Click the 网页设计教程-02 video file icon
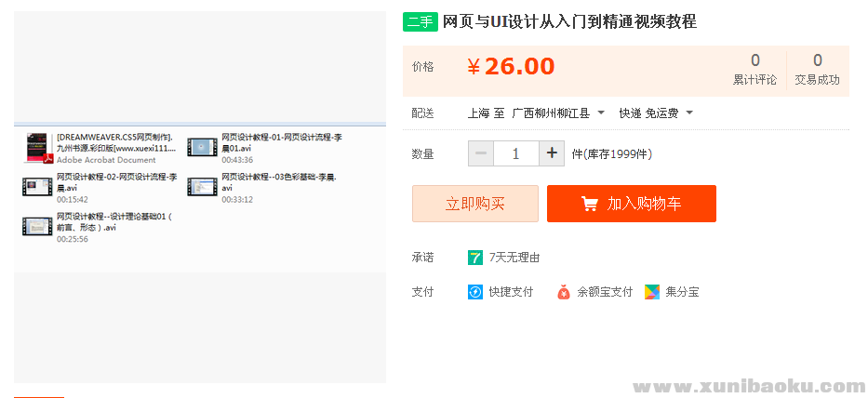 pos(38,187)
